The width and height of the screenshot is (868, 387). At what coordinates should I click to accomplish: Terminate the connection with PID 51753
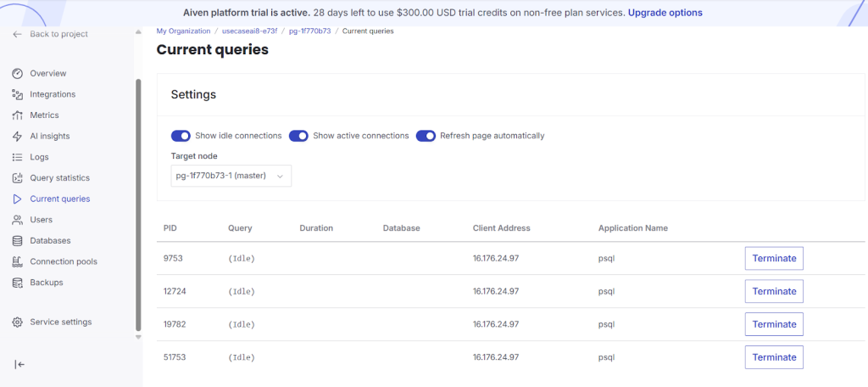(x=773, y=357)
